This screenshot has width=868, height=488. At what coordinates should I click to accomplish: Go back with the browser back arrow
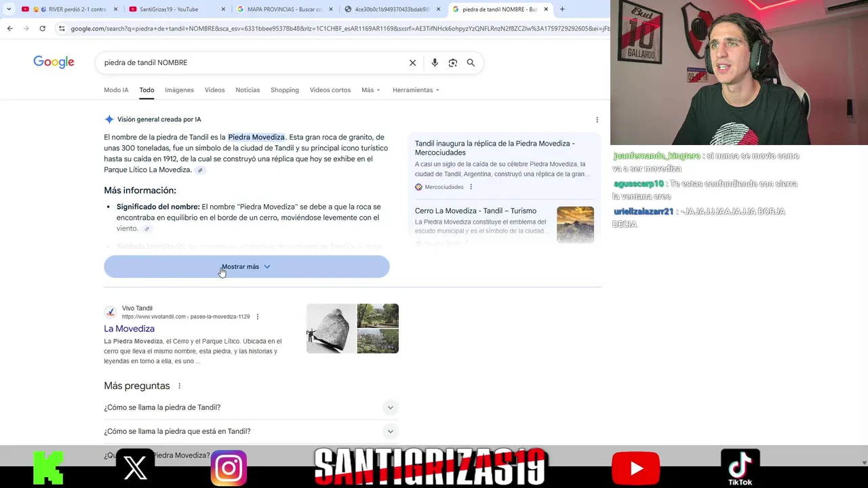(x=9, y=28)
